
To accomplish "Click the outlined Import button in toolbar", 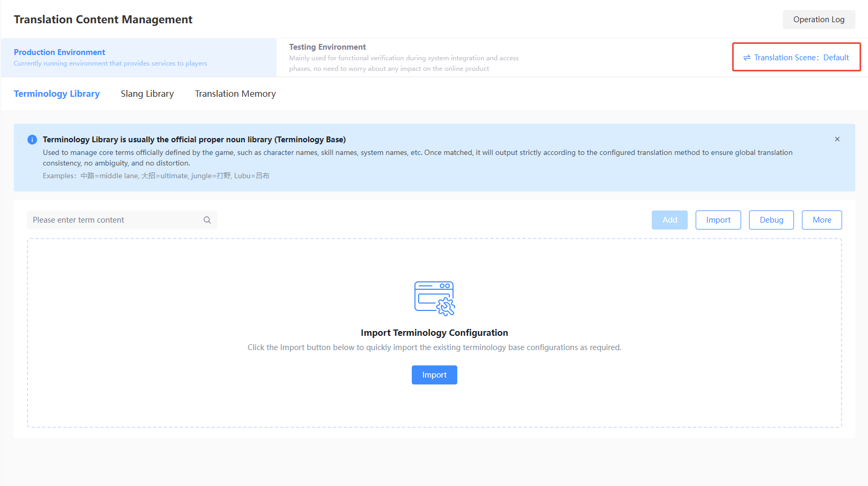I will (718, 220).
